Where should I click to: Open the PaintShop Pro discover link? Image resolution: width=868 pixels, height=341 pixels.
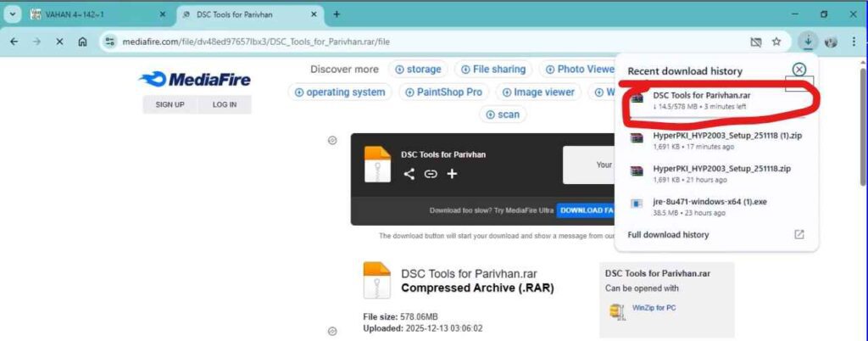pos(443,92)
